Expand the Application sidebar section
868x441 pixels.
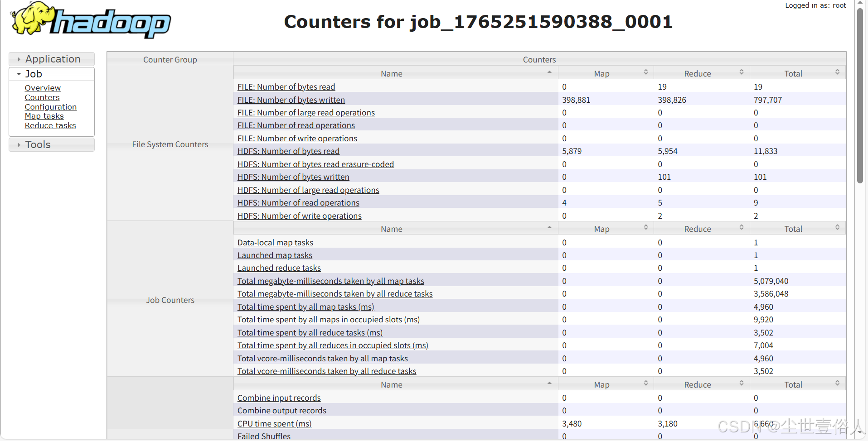click(52, 59)
